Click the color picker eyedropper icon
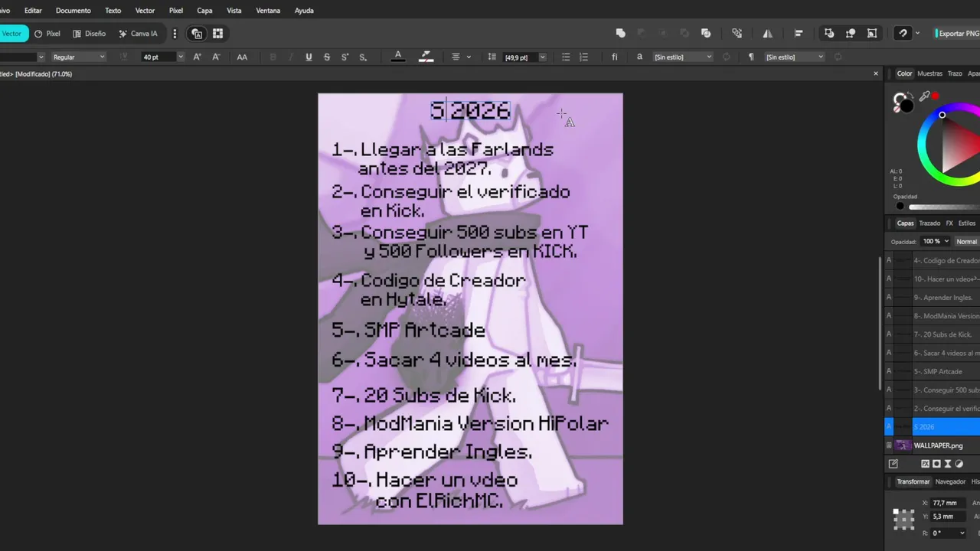The height and width of the screenshot is (551, 980). click(925, 96)
